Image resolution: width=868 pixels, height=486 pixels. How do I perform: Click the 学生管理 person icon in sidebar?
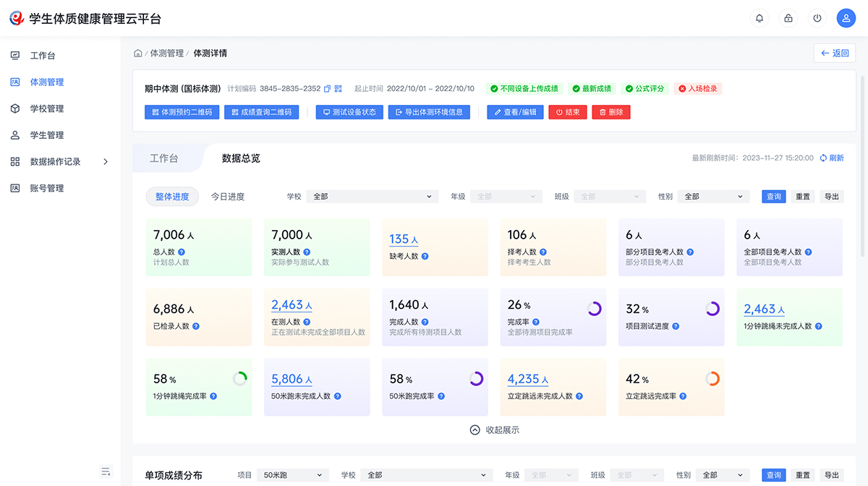click(15, 135)
